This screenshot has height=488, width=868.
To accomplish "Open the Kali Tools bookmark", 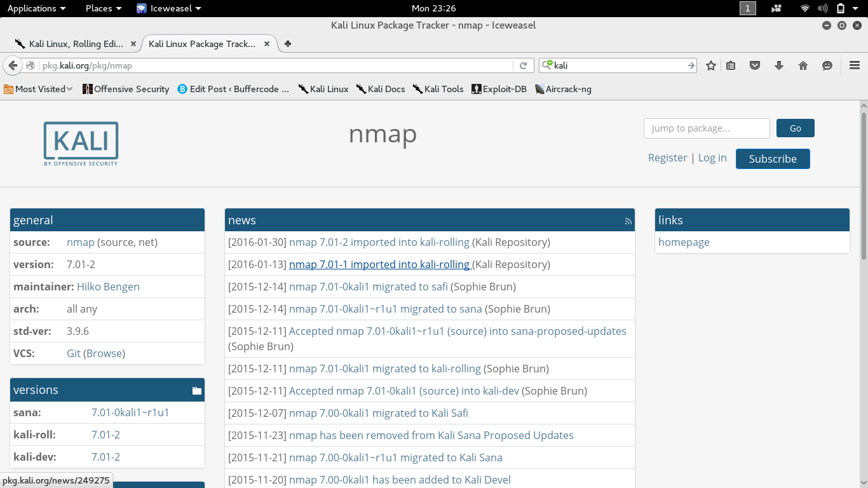I will point(438,89).
